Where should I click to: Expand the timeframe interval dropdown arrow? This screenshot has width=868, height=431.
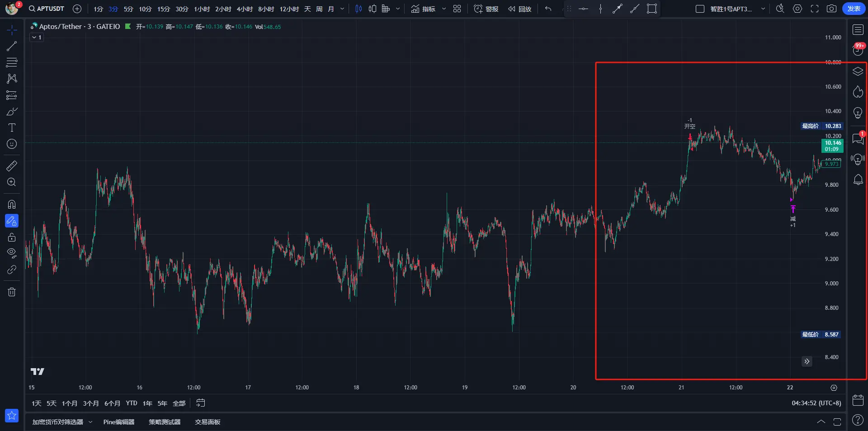click(342, 9)
